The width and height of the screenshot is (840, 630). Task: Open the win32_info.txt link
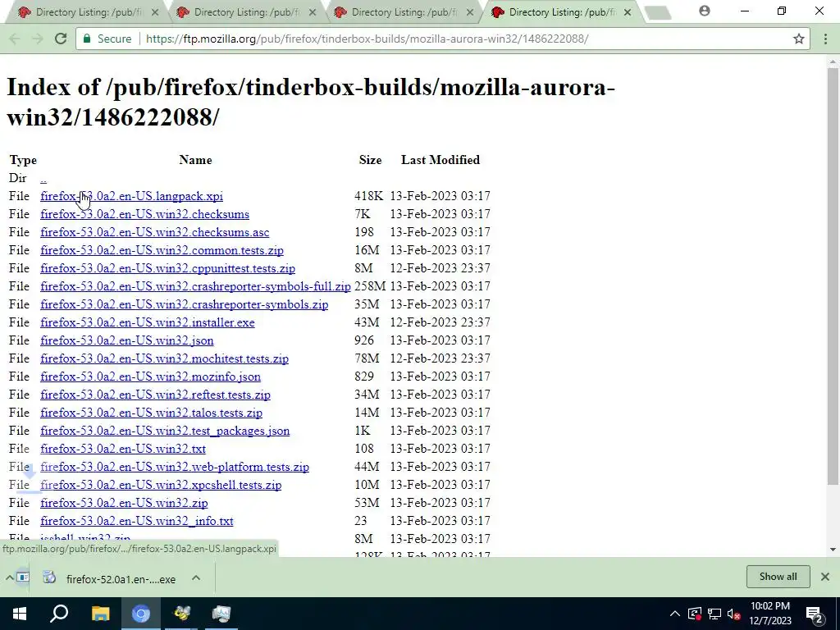[137, 521]
